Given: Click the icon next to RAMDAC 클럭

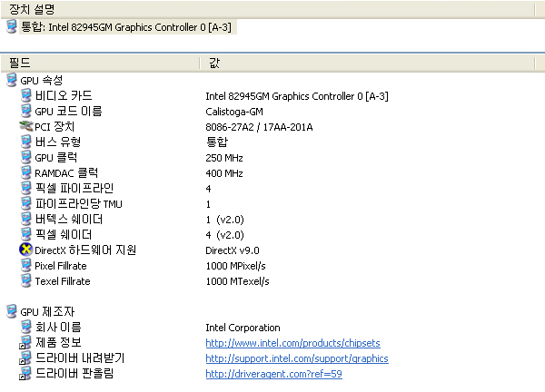Looking at the screenshot, I should 25,172.
